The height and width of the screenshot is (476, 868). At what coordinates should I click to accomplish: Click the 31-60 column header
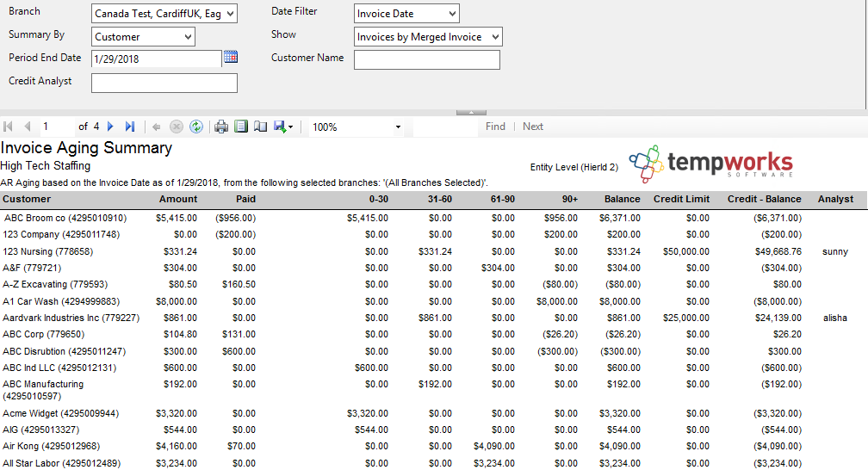click(x=440, y=199)
